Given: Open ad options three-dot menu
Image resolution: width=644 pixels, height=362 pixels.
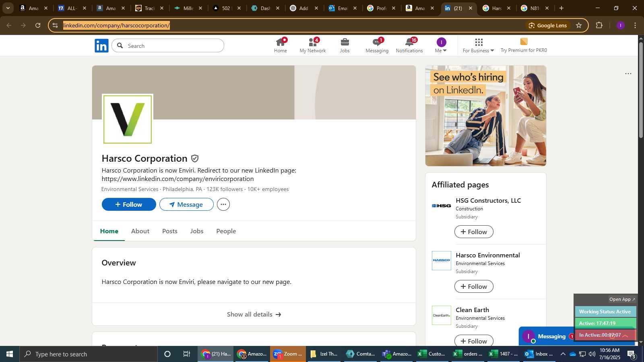Looking at the screenshot, I should coord(628,74).
